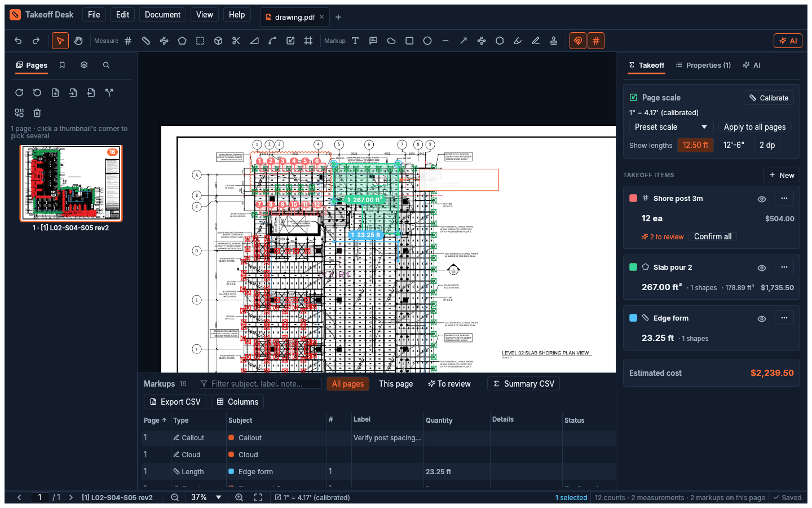The image size is (812, 508).
Task: Choose the arrow markup tool
Action: (464, 41)
